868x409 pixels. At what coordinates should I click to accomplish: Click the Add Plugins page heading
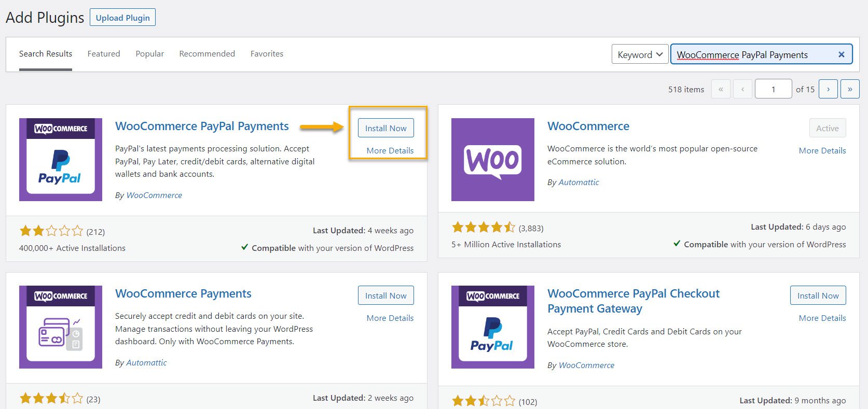[45, 18]
